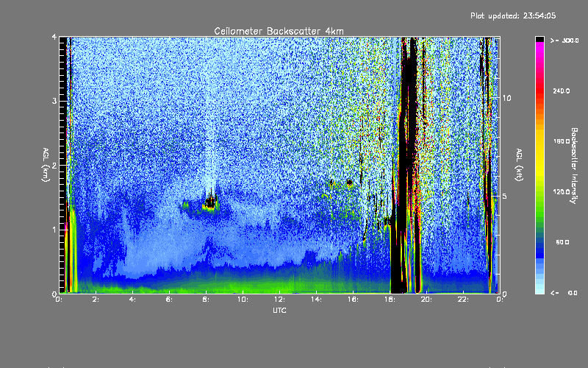Click the "2" tick on the km axis

[54, 166]
